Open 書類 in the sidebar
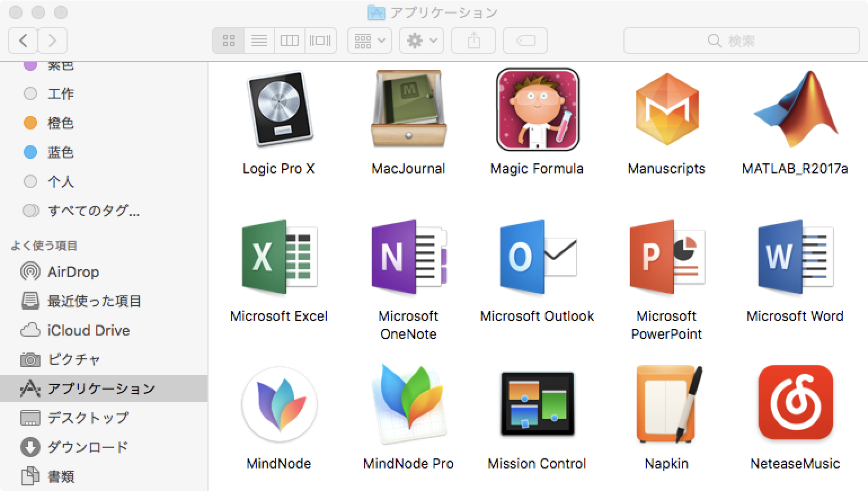This screenshot has width=868, height=491. (104, 476)
